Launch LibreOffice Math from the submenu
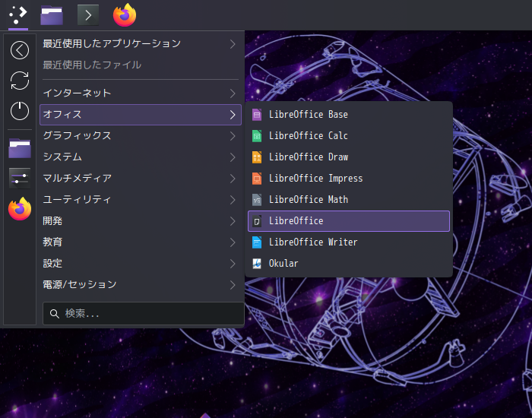The height and width of the screenshot is (418, 532). 349,200
